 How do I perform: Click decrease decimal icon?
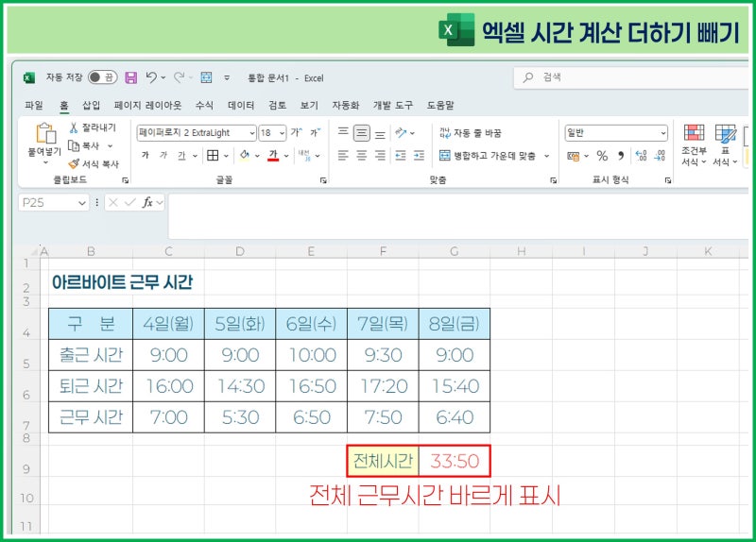pos(660,156)
